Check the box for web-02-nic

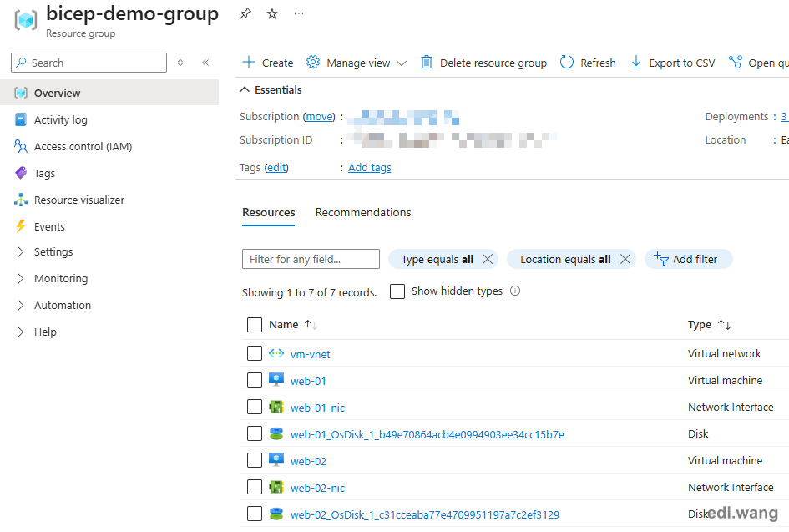point(255,487)
